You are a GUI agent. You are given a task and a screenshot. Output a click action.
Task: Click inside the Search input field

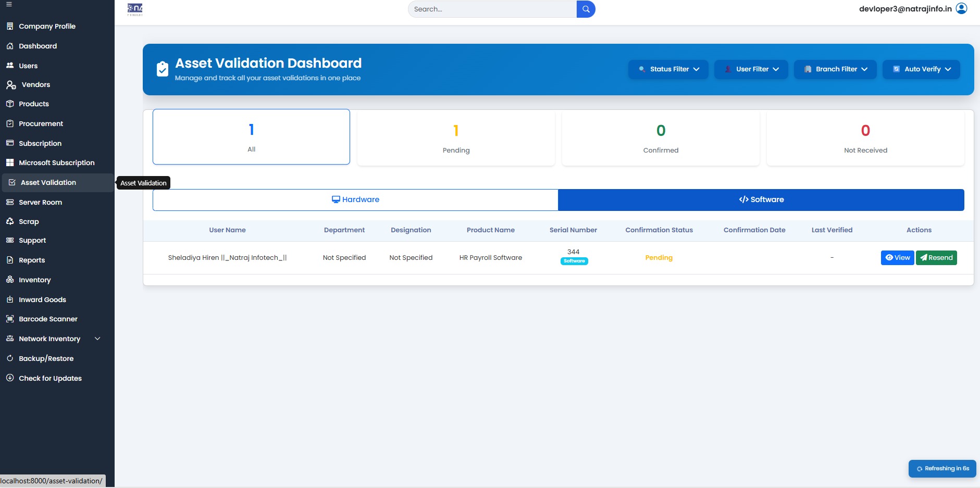492,9
